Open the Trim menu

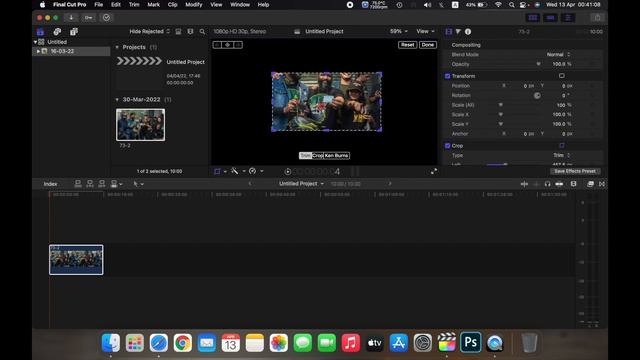click(134, 4)
